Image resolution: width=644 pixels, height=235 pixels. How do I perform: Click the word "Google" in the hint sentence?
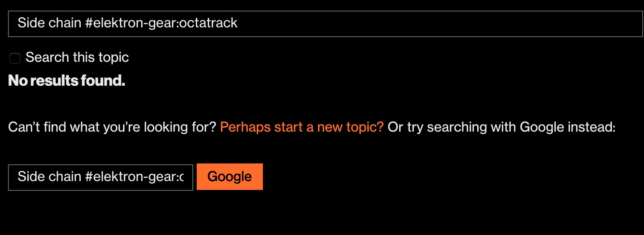tap(542, 128)
